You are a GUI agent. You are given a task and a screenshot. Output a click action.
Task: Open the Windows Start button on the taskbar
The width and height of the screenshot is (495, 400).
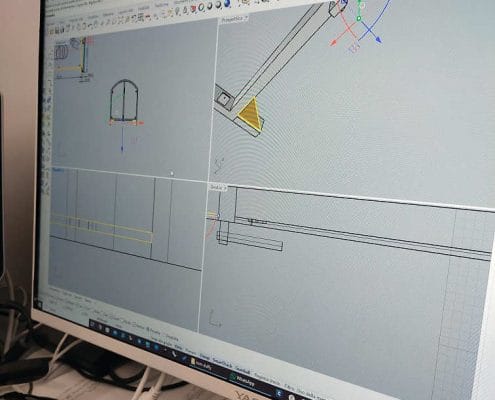click(93, 324)
